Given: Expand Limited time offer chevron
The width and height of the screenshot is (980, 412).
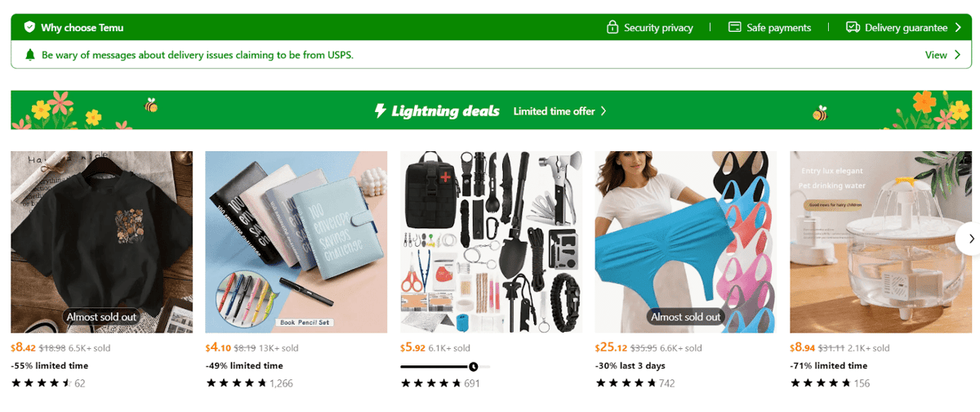Looking at the screenshot, I should tap(604, 110).
